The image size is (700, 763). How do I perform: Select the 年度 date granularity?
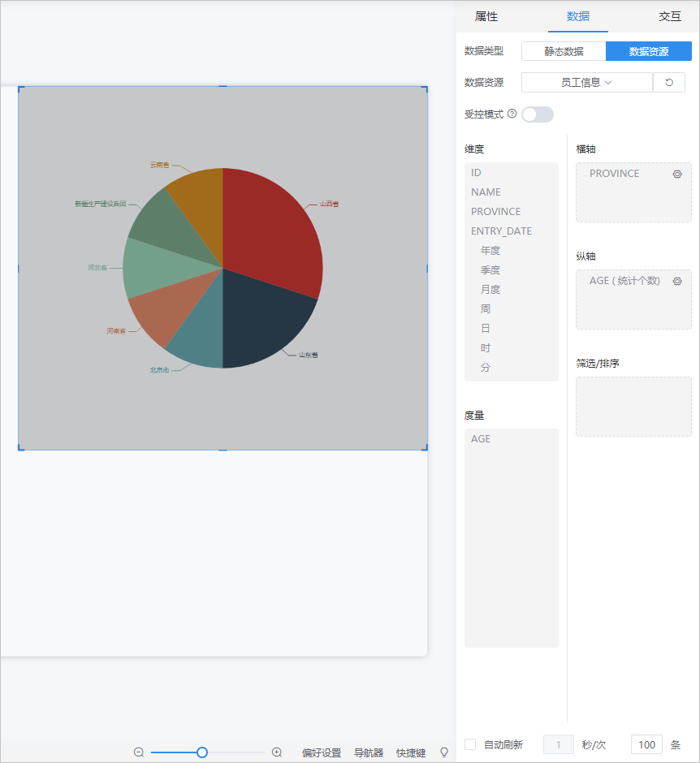490,250
